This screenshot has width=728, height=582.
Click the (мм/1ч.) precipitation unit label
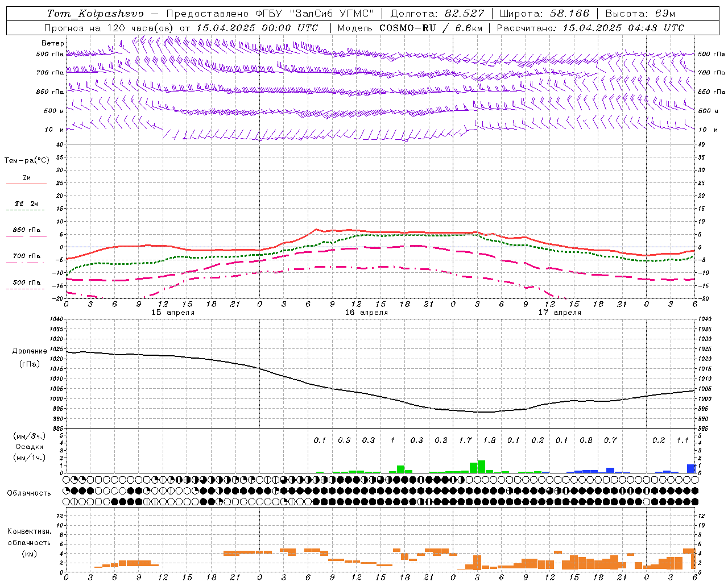click(x=30, y=458)
